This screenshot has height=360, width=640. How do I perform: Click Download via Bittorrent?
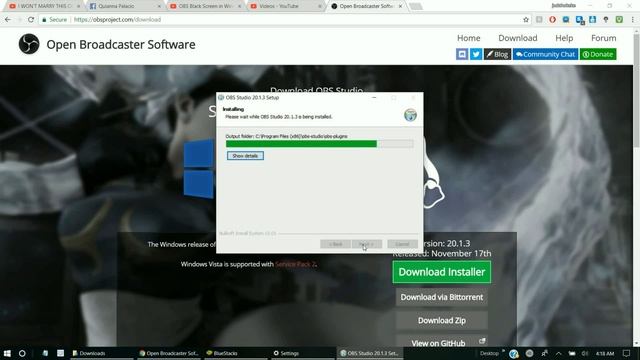tap(442, 297)
